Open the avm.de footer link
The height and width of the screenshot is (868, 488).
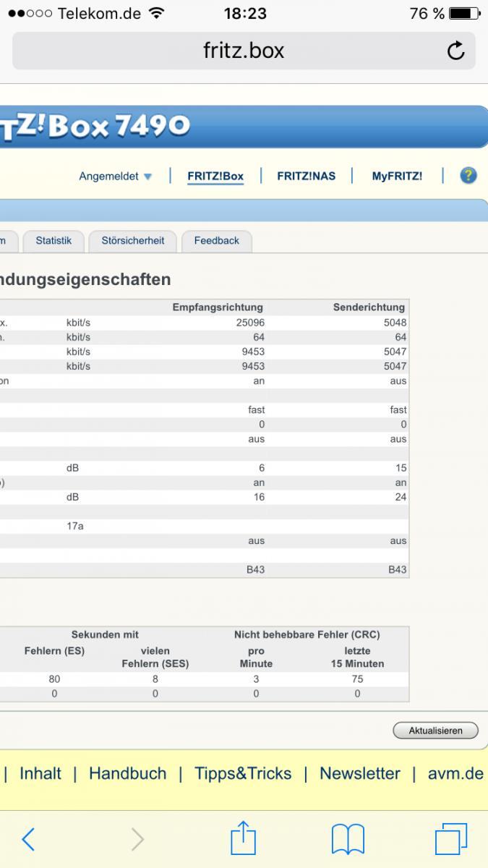[x=455, y=773]
